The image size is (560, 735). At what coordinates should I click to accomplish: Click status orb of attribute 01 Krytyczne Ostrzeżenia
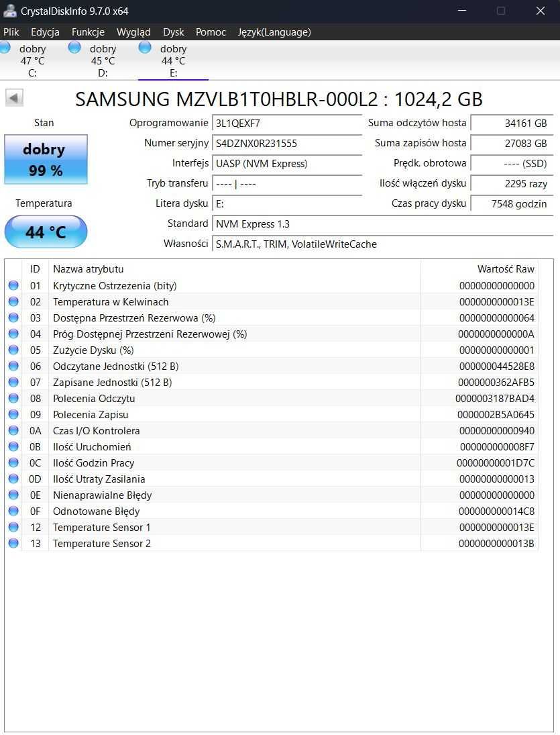click(x=13, y=285)
